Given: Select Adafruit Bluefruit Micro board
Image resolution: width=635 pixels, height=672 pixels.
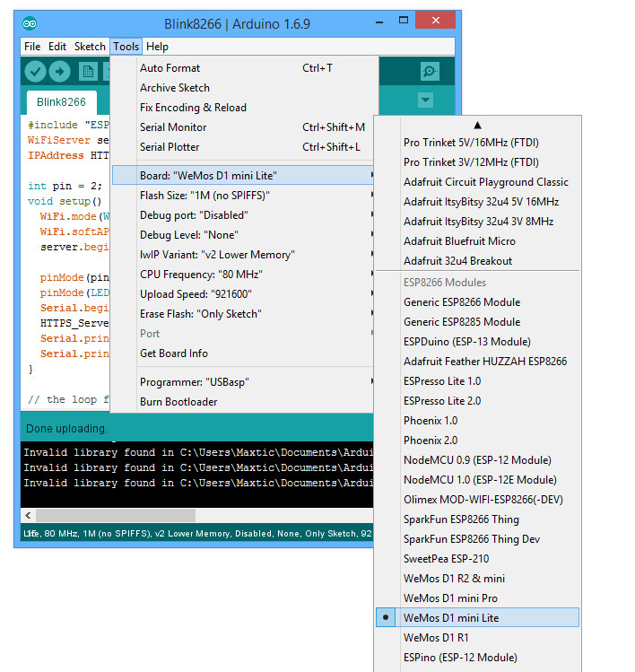Looking at the screenshot, I should click(x=477, y=240).
